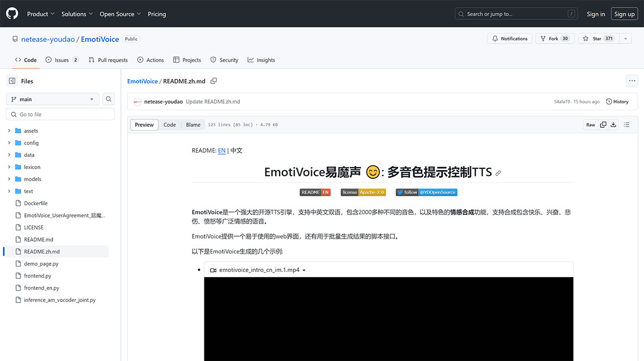Open the emotivoice_intro_cn_im.1.mp4 attachment dropdown
Screen dimensions: 644x361
(x=304, y=271)
